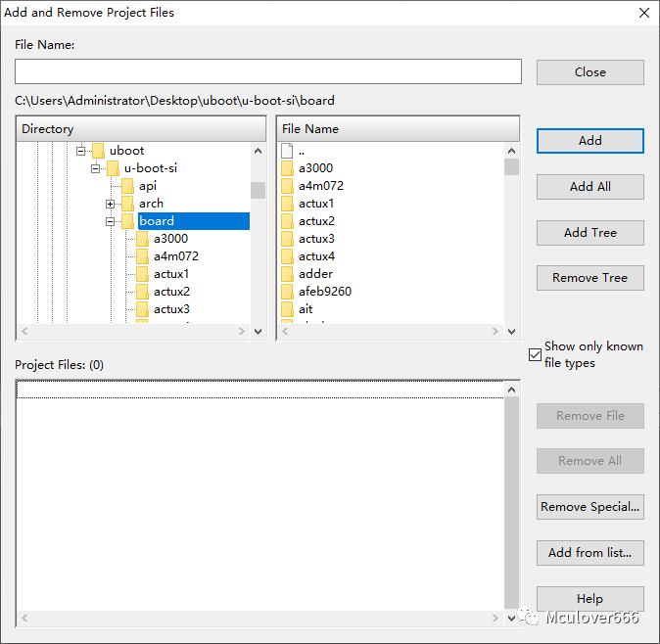The image size is (660, 644).
Task: Click File Name list vertical scrollbar thumb
Action: coord(511,167)
